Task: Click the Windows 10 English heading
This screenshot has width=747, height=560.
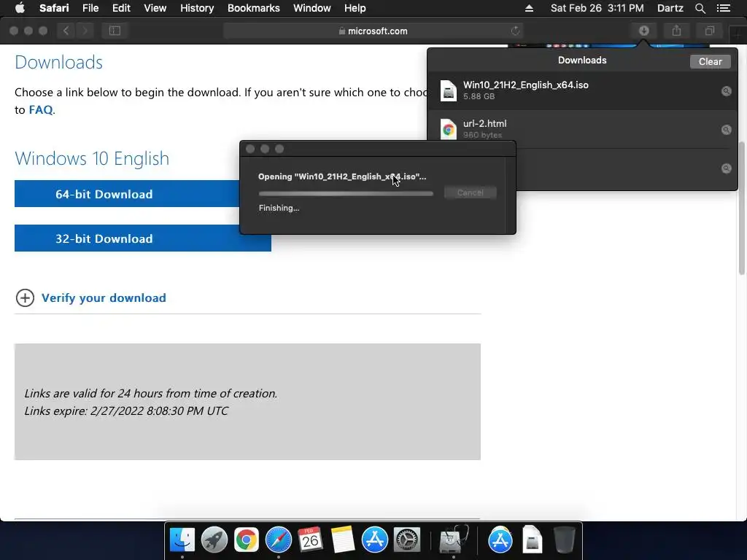Action: [92, 158]
